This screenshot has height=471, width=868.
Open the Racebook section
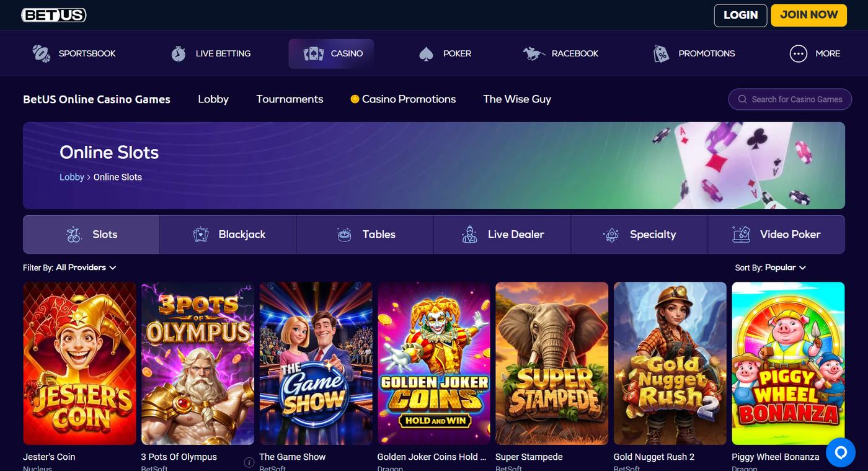click(x=560, y=53)
